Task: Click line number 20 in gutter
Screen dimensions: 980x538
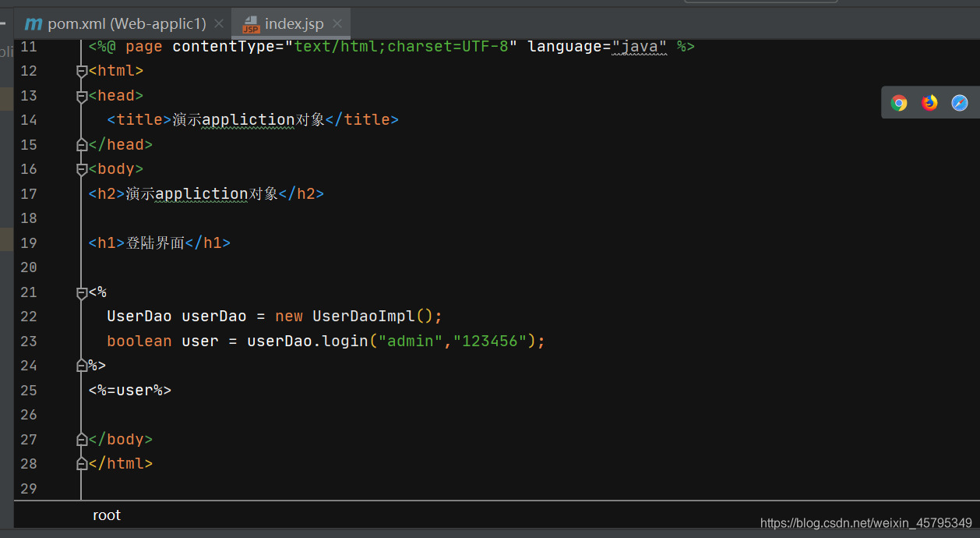Action: [29, 267]
